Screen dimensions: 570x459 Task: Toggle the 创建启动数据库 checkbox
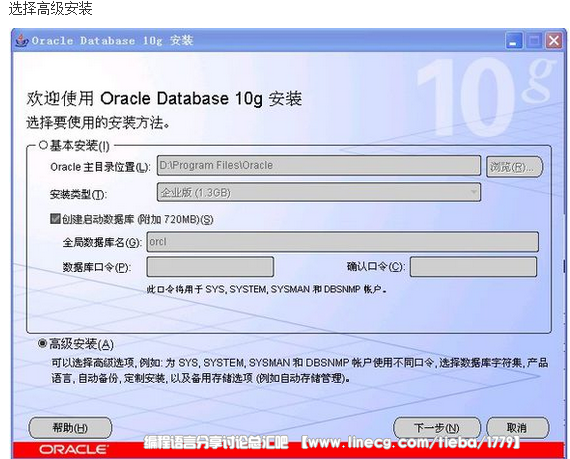coord(55,219)
